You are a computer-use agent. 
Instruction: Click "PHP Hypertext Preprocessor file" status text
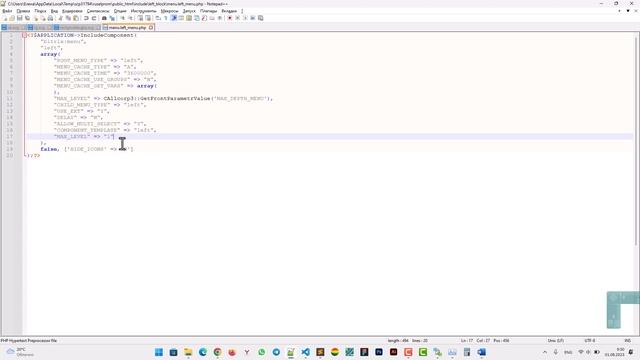pos(29,340)
